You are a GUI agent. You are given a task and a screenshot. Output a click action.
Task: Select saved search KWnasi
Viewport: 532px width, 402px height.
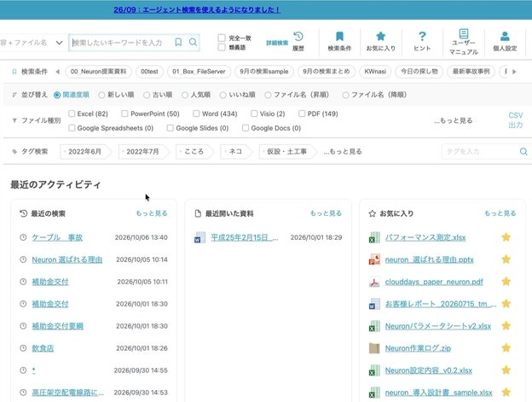click(x=375, y=72)
